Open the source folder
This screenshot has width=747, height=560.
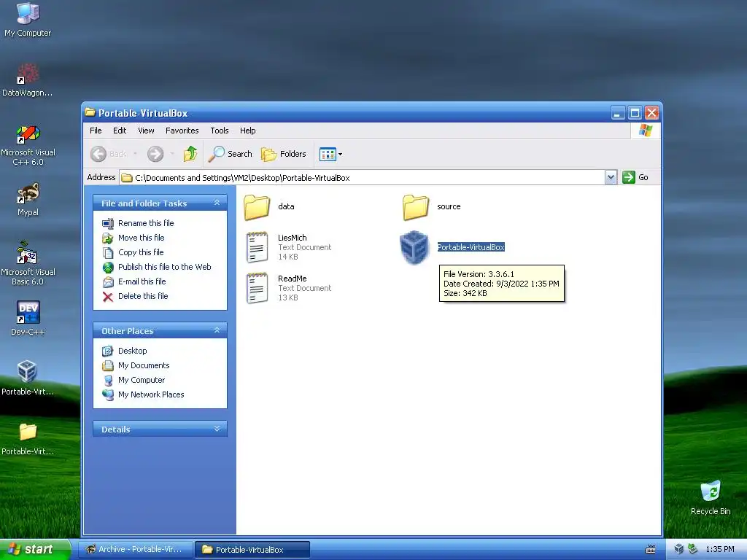(x=416, y=206)
